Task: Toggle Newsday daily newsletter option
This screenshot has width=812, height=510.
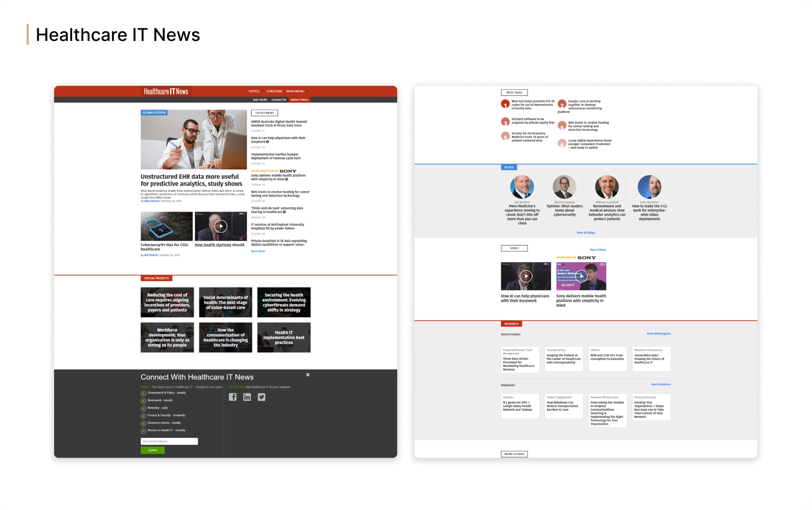Action: coord(143,409)
